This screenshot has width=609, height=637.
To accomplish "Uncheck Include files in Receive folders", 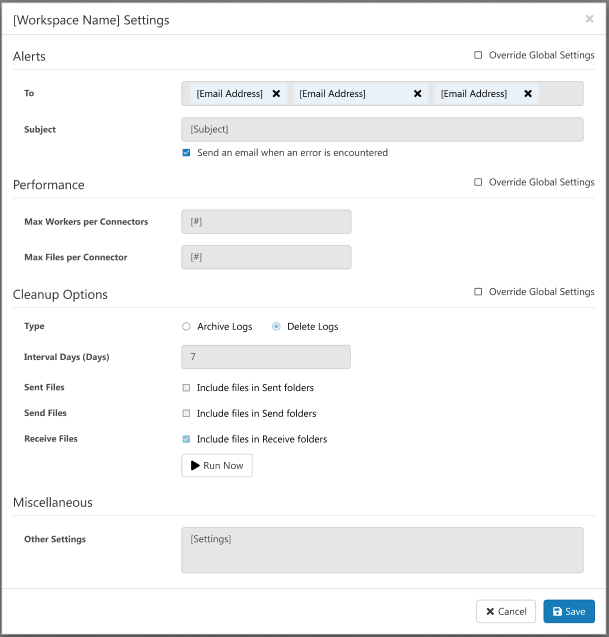I will [186, 439].
